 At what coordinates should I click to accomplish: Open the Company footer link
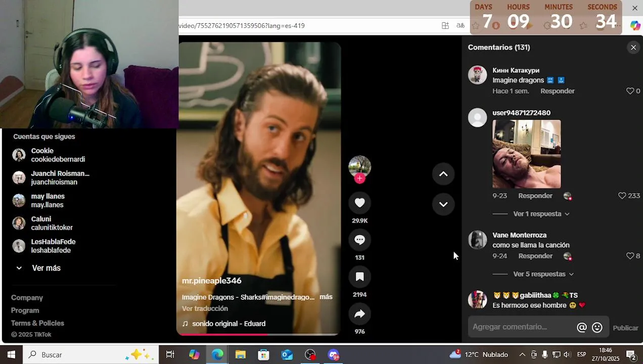pos(27,298)
